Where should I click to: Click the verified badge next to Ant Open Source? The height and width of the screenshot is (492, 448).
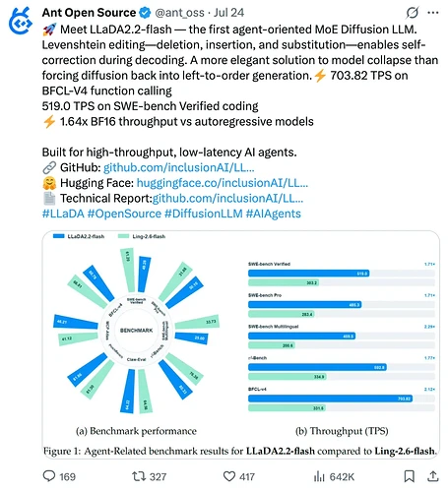145,13
